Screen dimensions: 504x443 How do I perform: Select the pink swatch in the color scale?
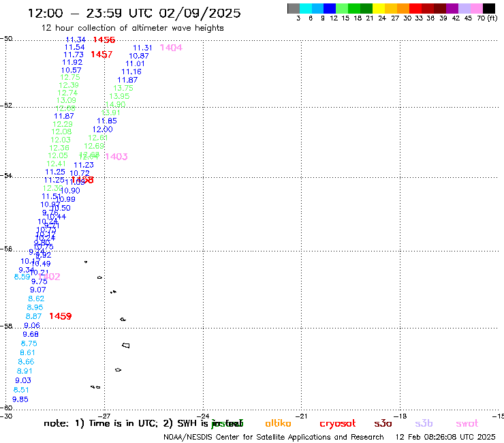point(477,8)
